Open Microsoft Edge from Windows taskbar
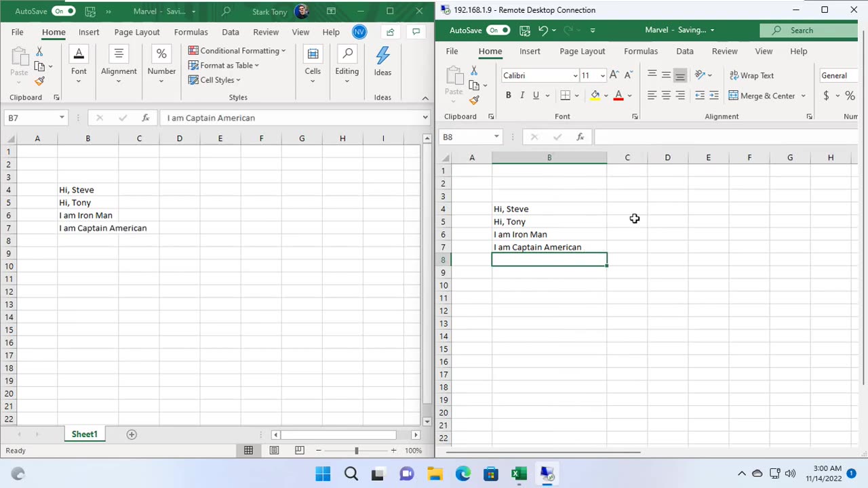 point(462,474)
